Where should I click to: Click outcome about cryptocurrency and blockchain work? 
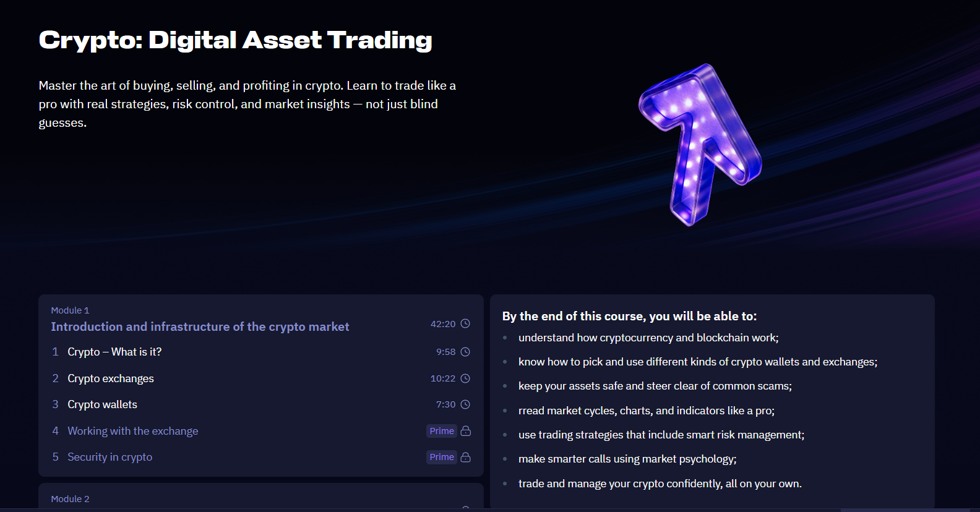tap(648, 338)
